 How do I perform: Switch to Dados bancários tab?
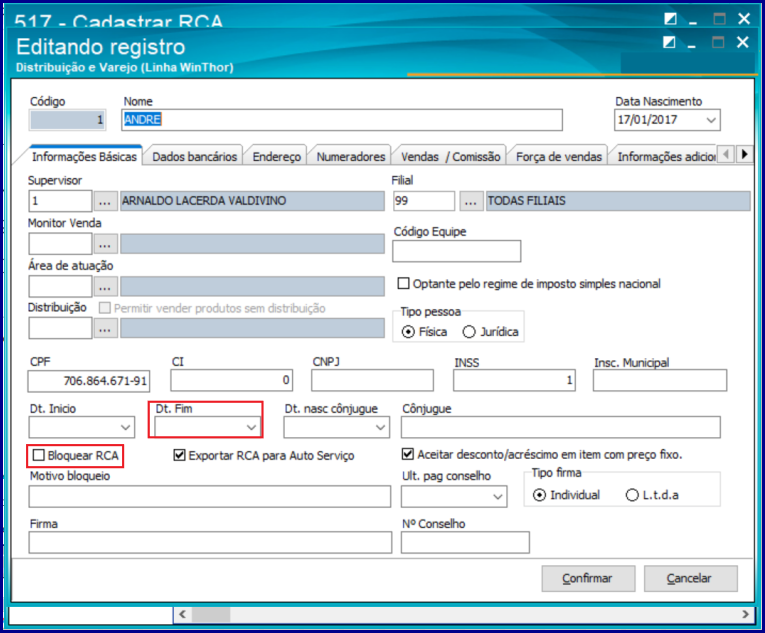pos(194,156)
